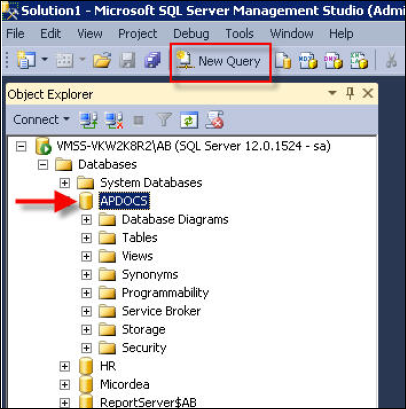The height and width of the screenshot is (409, 406).
Task: Open the Connect dropdown in Object Explorer
Action: coord(41,119)
